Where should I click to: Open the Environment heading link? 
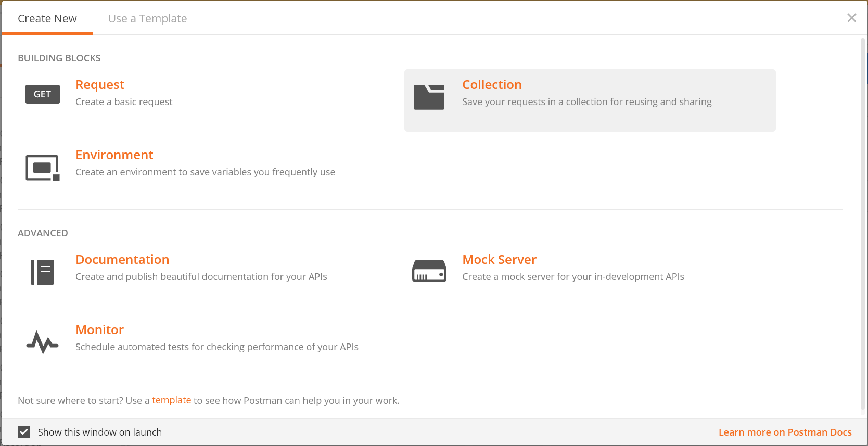114,155
